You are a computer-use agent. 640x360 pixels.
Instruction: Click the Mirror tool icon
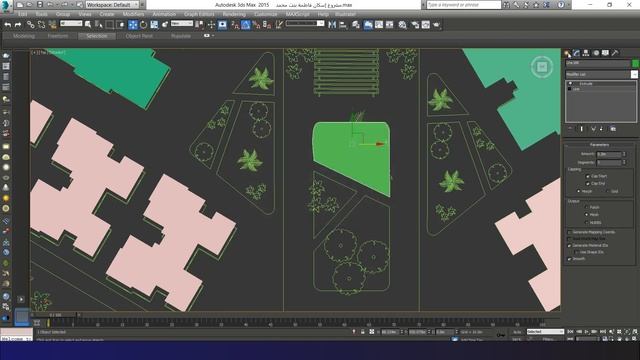click(x=332, y=25)
